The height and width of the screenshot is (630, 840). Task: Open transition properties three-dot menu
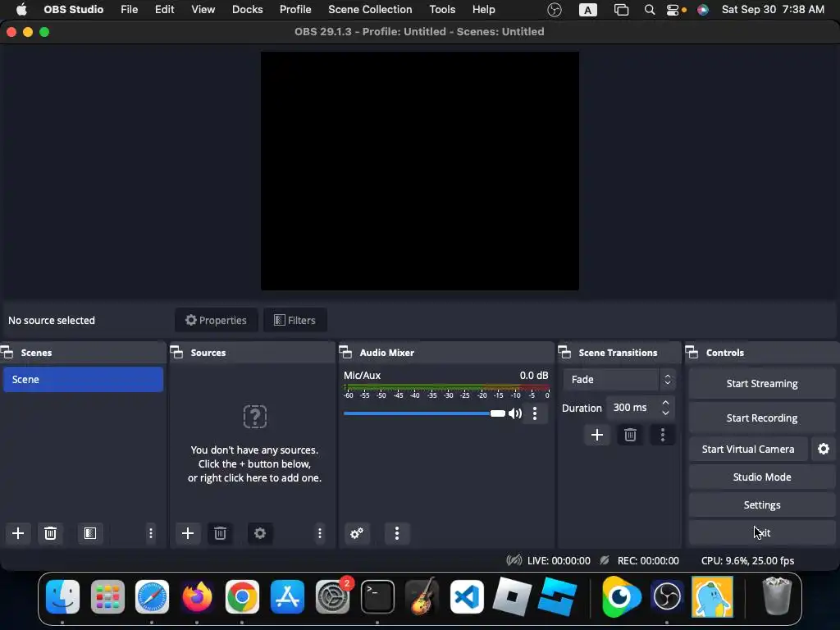tap(663, 435)
